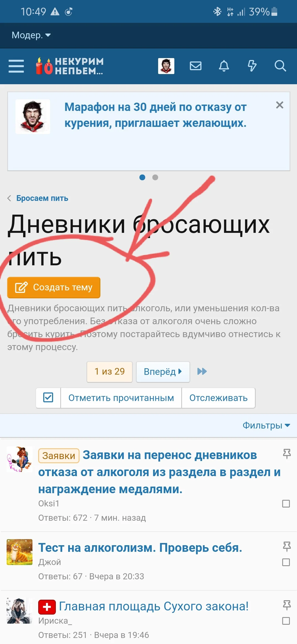Click the Создать тему button
Image resolution: width=297 pixels, height=644 pixels.
point(54,287)
